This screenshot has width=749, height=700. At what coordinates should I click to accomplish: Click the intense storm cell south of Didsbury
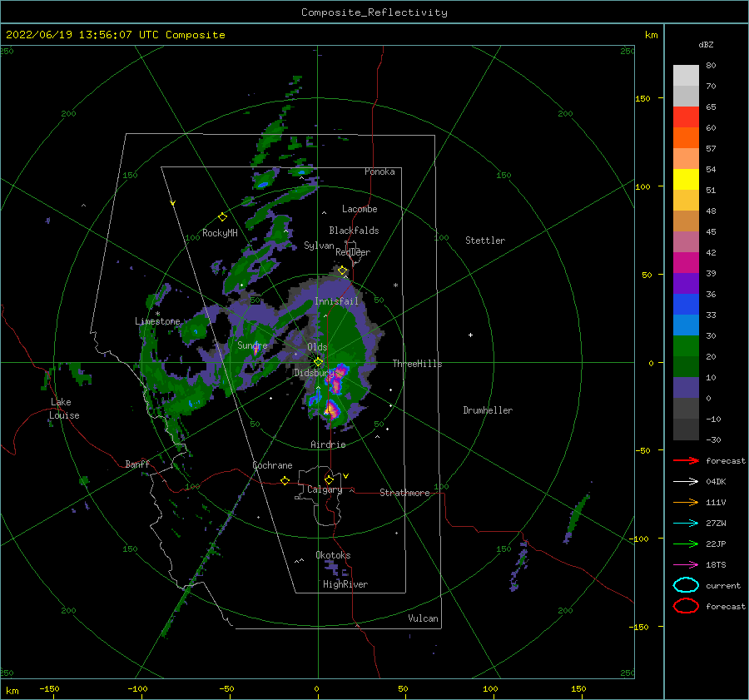point(330,410)
